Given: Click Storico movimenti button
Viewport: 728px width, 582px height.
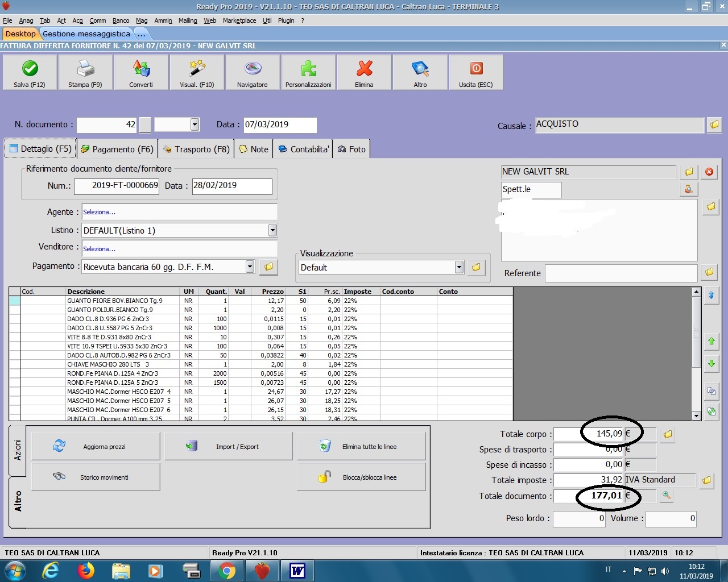Looking at the screenshot, I should coord(96,477).
